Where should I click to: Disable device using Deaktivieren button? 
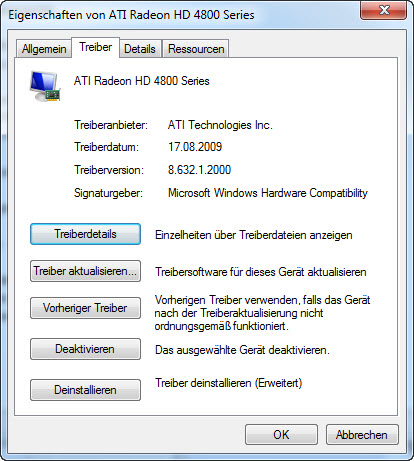tap(85, 349)
